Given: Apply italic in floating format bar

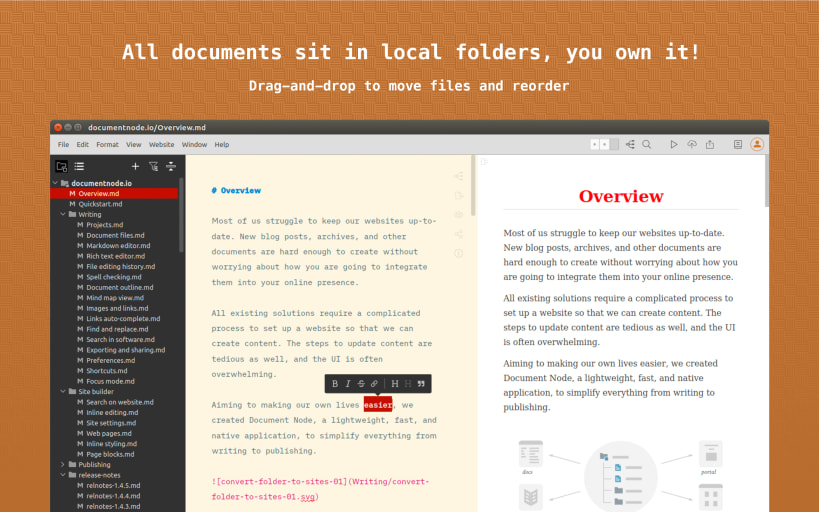Looking at the screenshot, I should (x=348, y=384).
